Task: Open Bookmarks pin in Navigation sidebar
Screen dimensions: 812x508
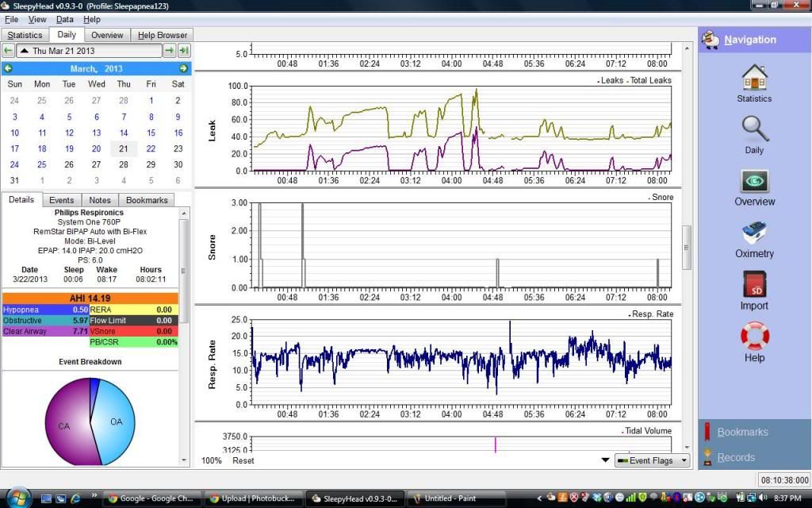Action: [x=707, y=432]
